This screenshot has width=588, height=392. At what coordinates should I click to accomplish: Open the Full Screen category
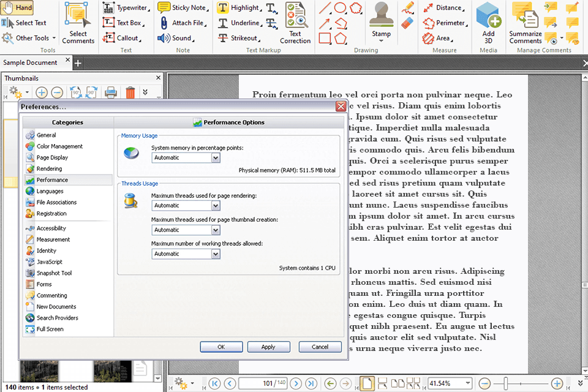tap(50, 329)
